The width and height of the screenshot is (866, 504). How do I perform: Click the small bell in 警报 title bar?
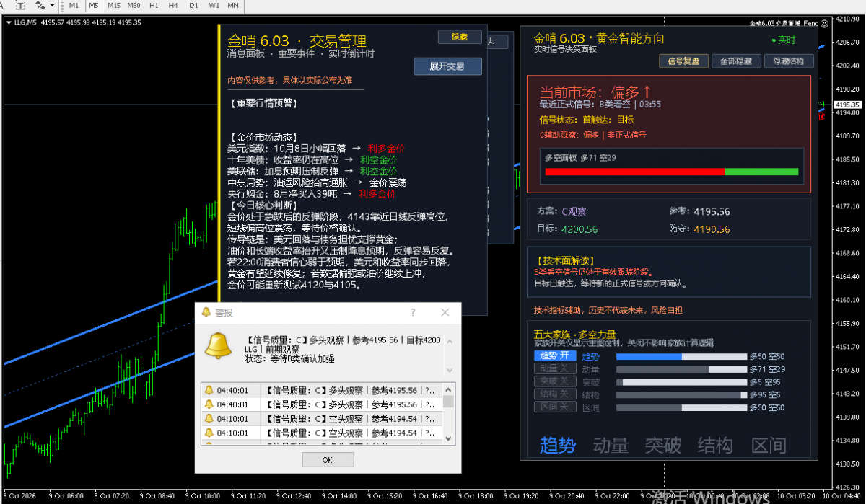click(206, 312)
